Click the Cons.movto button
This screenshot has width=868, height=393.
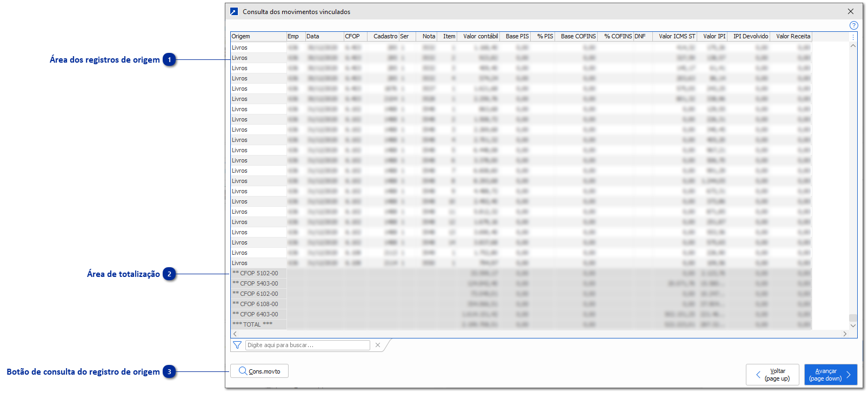point(259,371)
